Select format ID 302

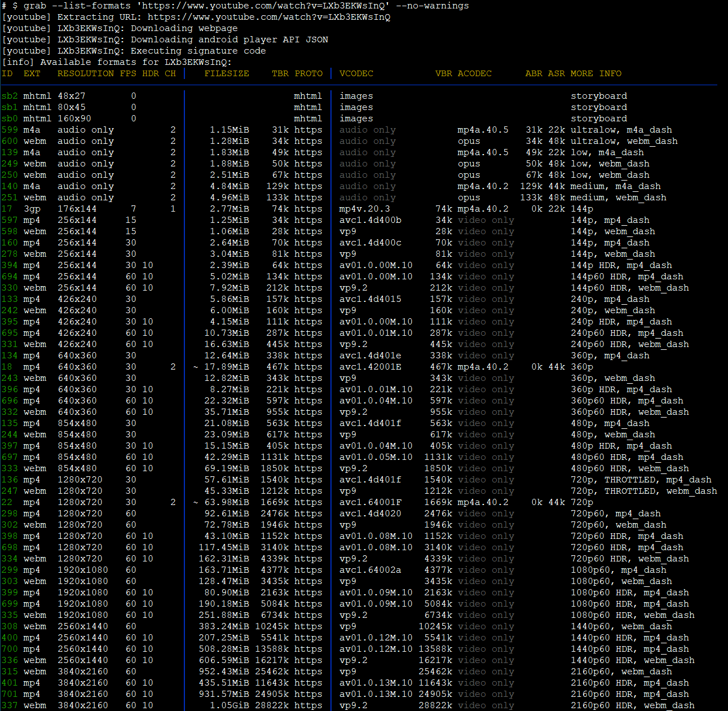(10, 525)
